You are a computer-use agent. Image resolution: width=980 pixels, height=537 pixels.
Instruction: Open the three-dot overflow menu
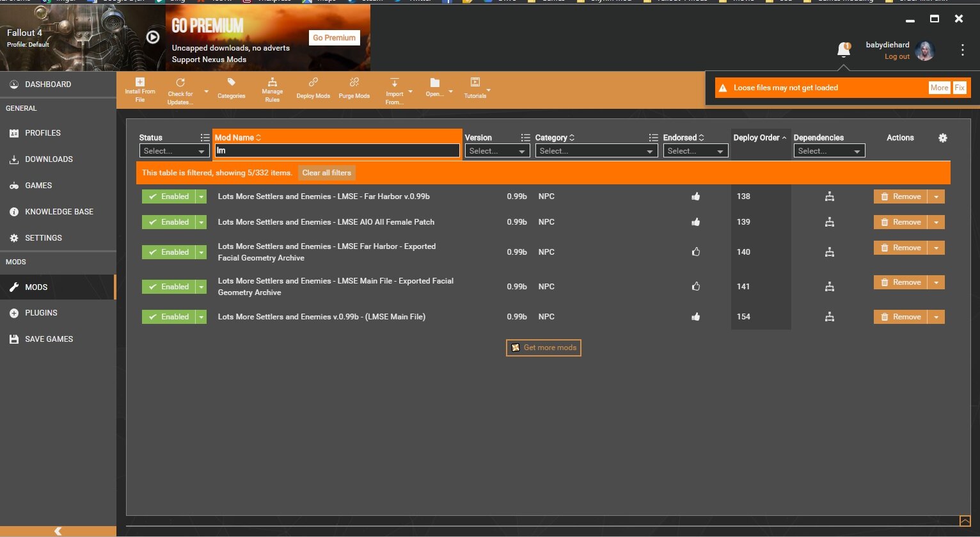click(963, 50)
